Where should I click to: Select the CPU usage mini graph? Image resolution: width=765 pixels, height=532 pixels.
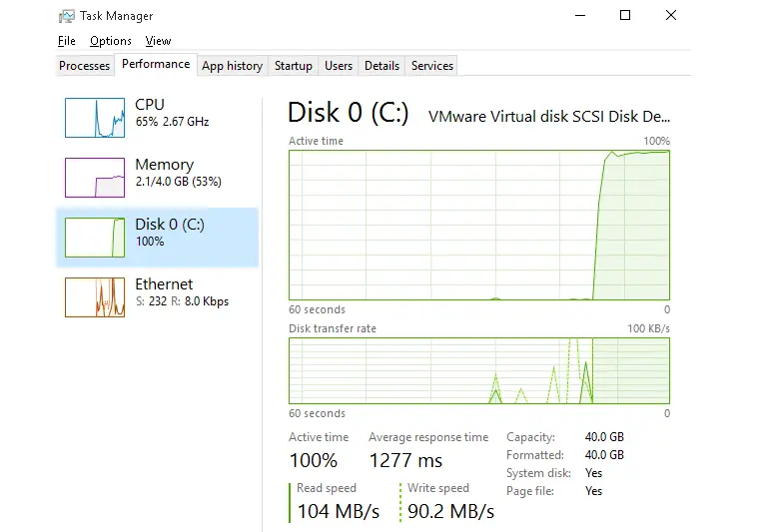click(95, 118)
